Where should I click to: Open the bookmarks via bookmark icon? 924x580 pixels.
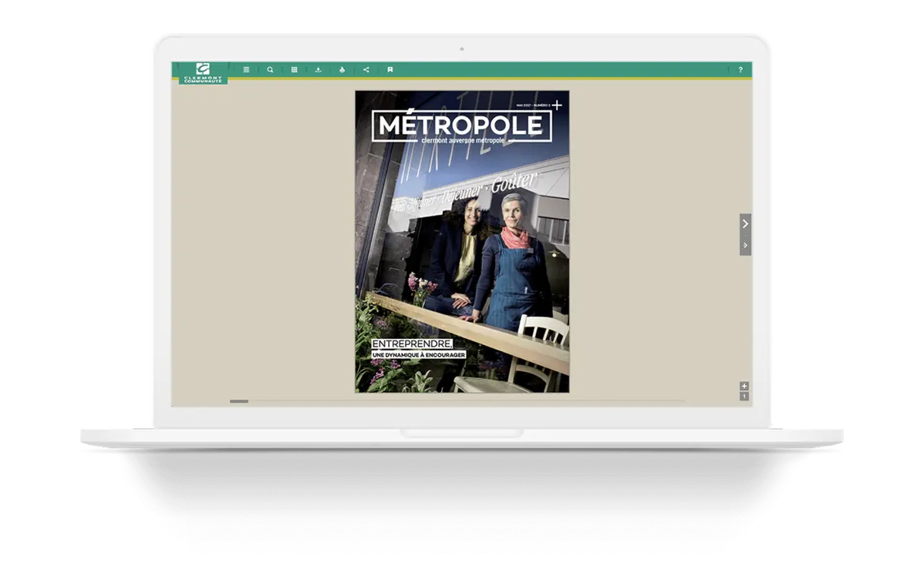click(x=390, y=69)
